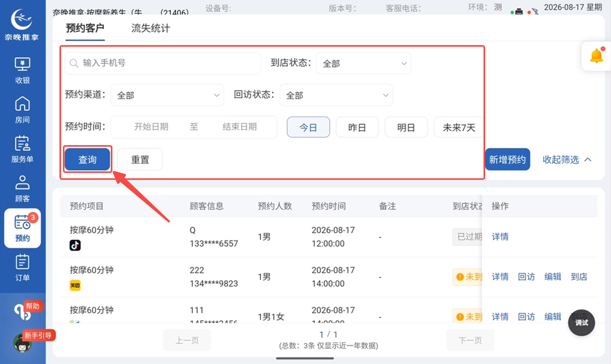Open the 帮助 help icon
Viewport: 611px width, 364px height.
pyautogui.click(x=23, y=312)
